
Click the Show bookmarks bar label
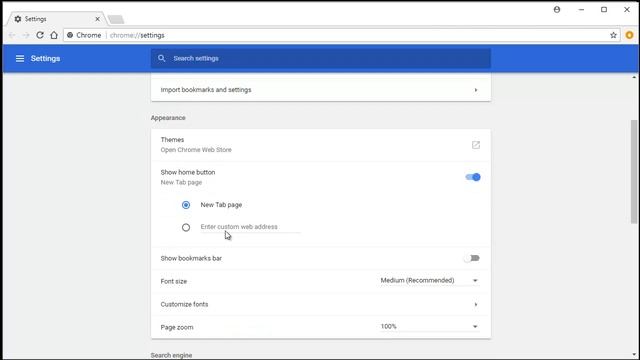pyautogui.click(x=191, y=258)
